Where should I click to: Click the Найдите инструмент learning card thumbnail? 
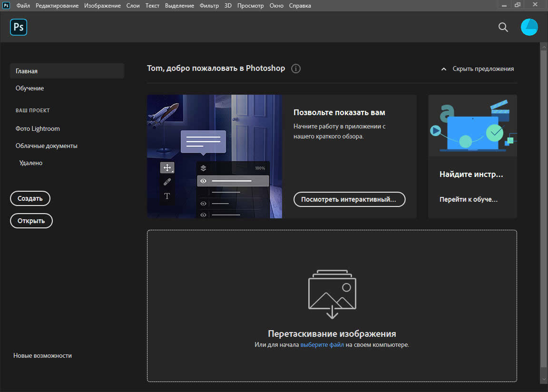point(472,125)
